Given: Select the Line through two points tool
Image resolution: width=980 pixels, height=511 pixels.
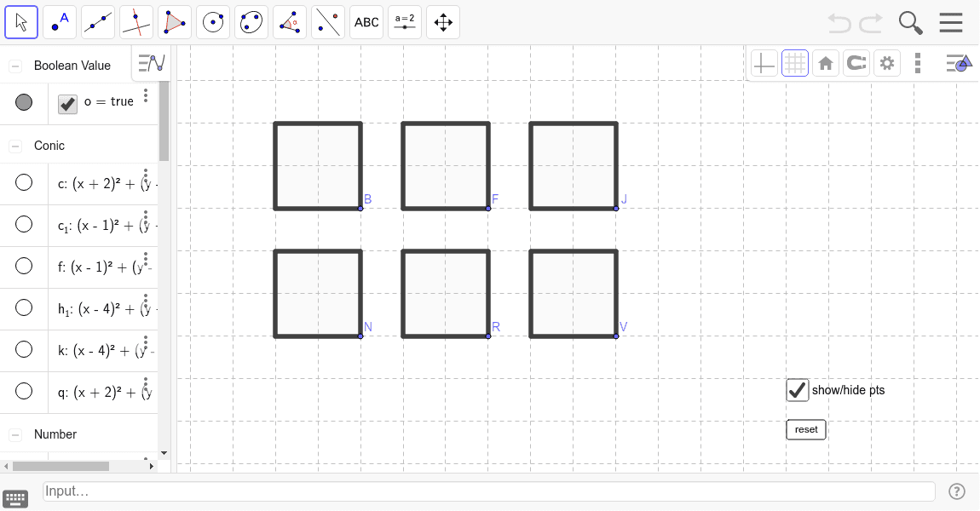Looking at the screenshot, I should (x=98, y=22).
